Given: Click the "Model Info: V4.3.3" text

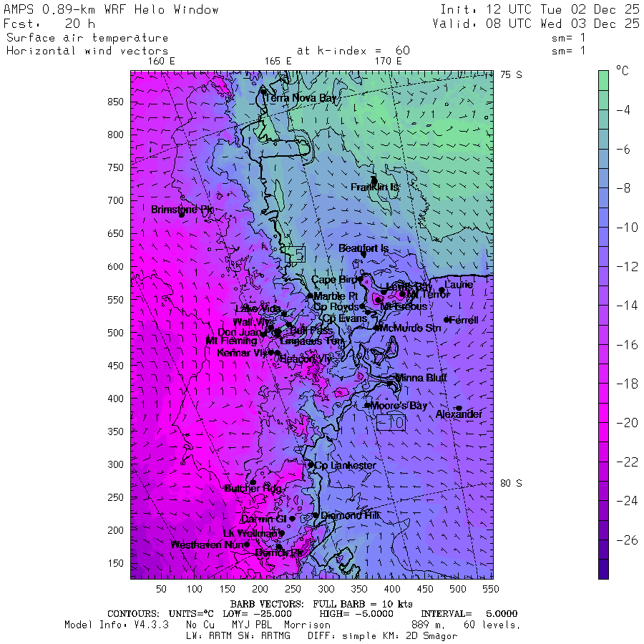Looking at the screenshot, I should [117, 625].
